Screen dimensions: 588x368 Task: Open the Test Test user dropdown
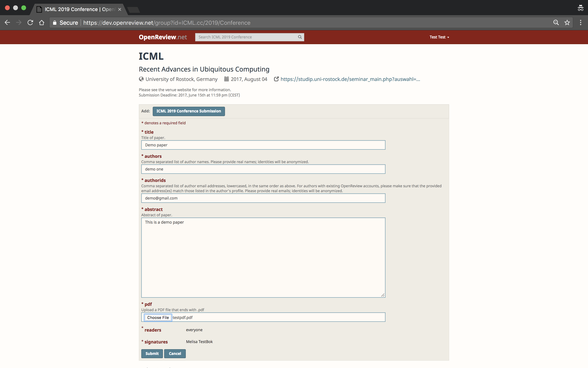coord(439,37)
